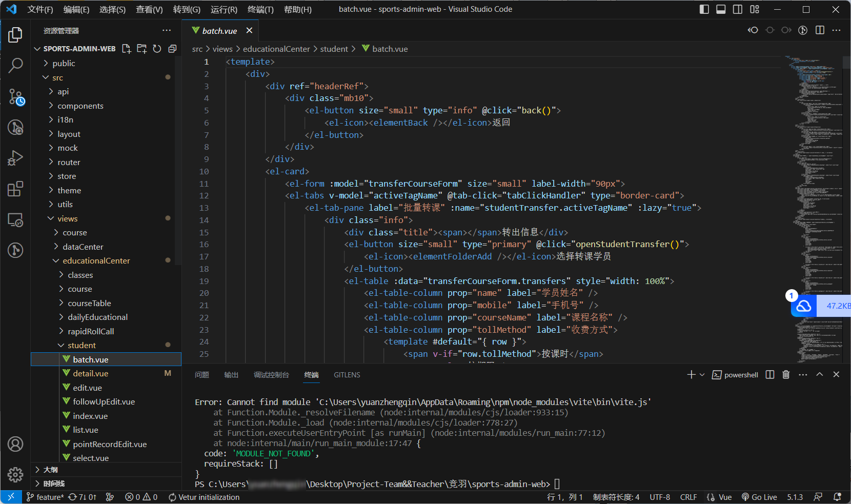
Task: Open the terminal launch profile dropdown
Action: pyautogui.click(x=702, y=375)
